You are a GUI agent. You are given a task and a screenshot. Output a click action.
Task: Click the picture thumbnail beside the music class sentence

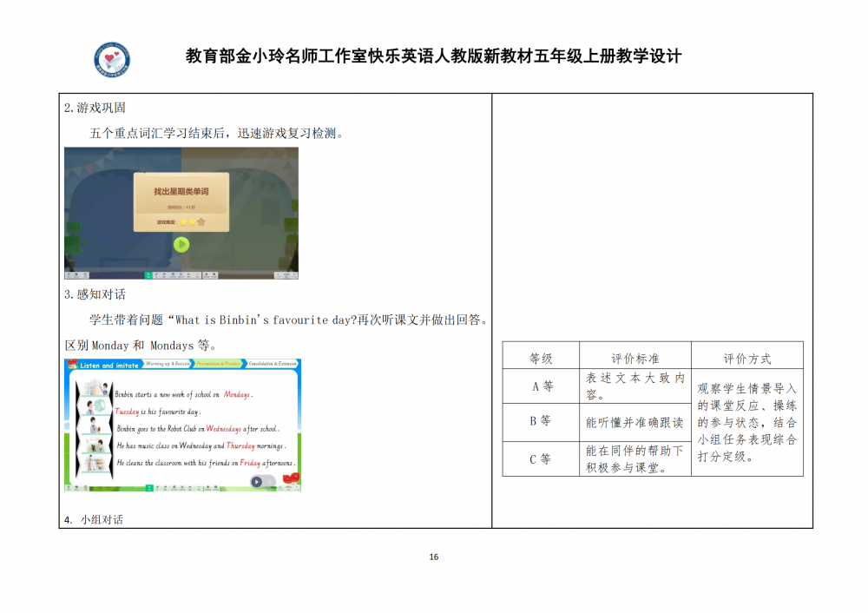click(95, 444)
